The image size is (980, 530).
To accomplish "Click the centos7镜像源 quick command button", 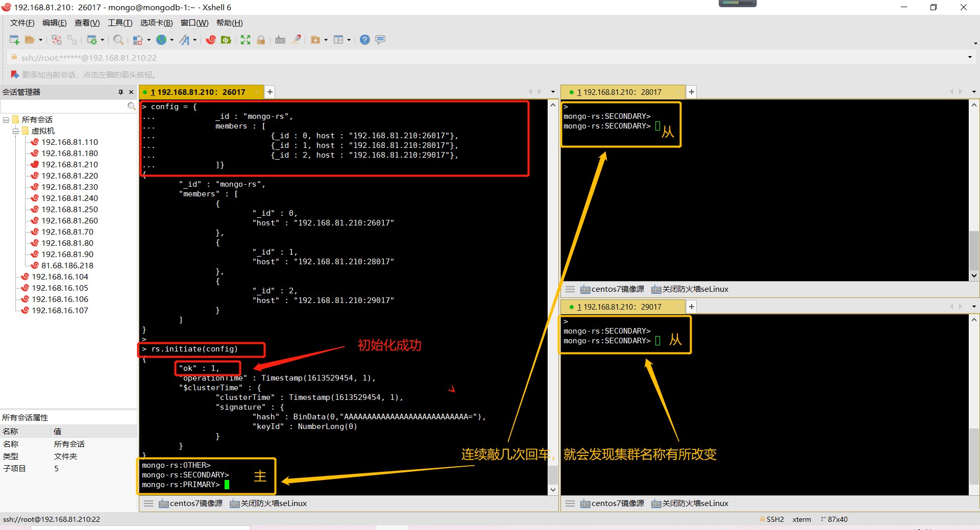I will click(x=196, y=503).
